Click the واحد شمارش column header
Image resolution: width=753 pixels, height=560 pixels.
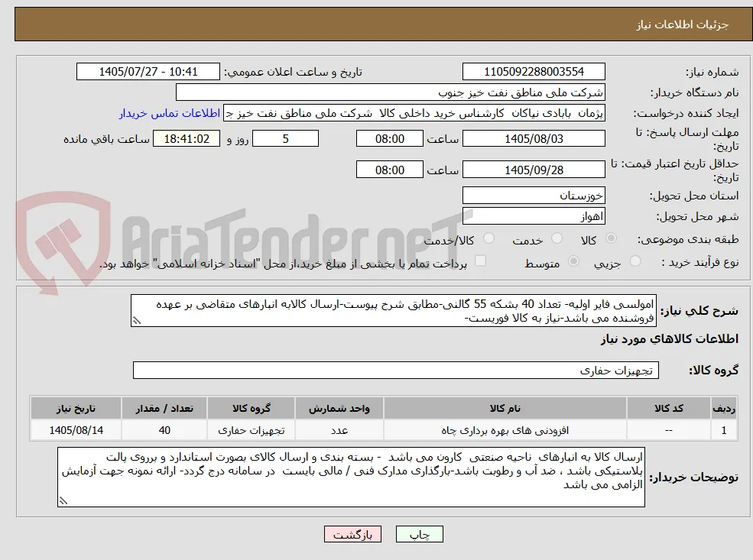click(339, 409)
